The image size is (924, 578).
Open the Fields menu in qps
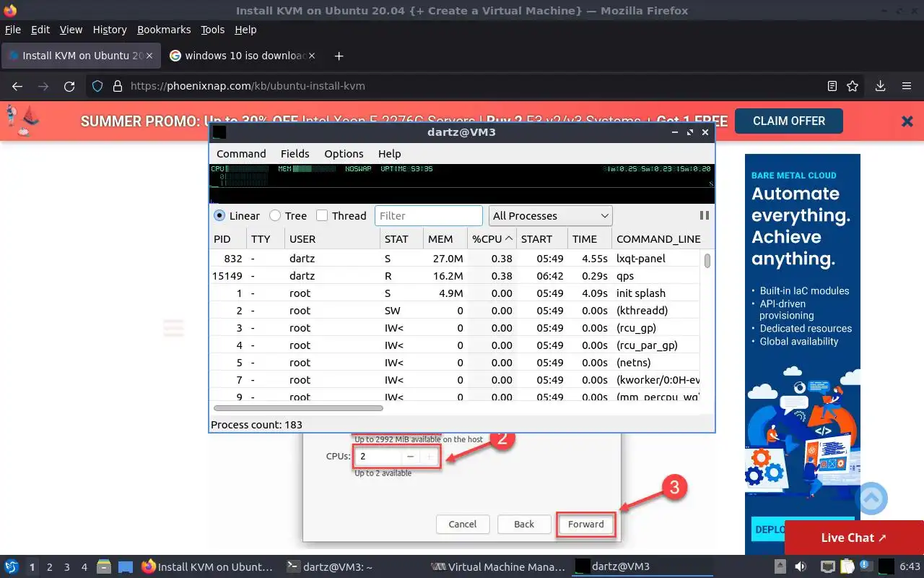295,153
